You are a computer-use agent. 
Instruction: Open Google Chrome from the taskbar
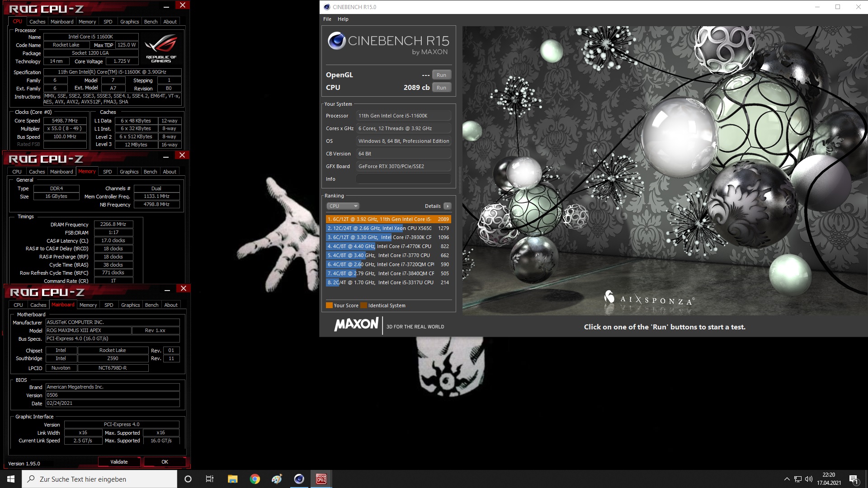255,479
